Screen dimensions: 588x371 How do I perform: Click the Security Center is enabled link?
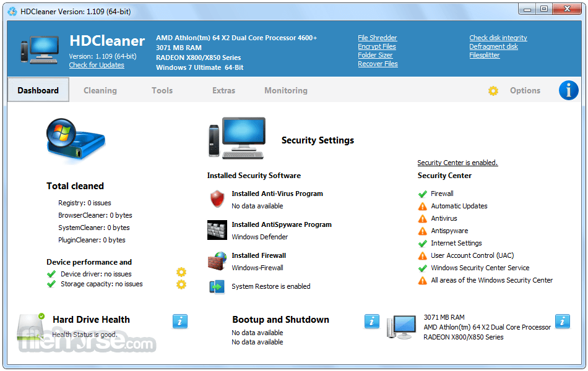[457, 163]
